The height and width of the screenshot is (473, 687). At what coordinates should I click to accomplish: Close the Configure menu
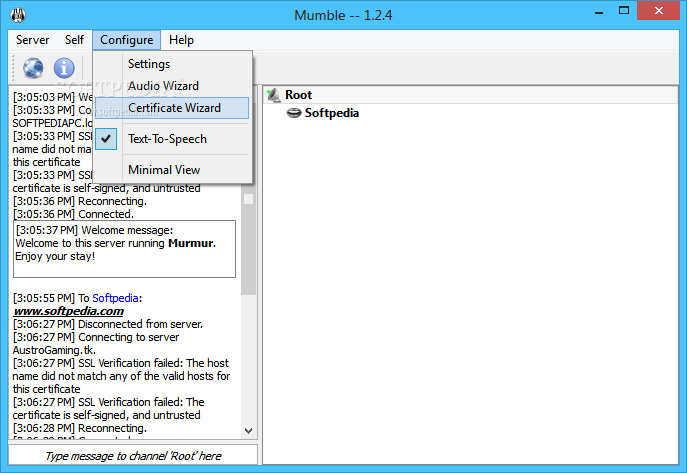[x=127, y=40]
